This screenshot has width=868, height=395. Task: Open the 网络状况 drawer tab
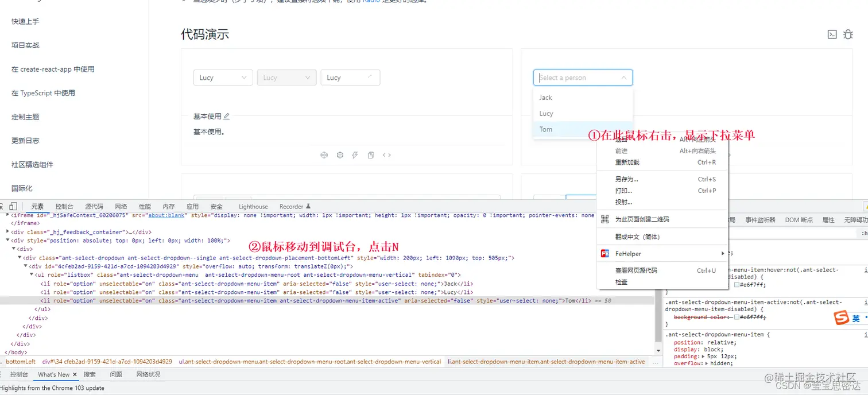tap(149, 374)
